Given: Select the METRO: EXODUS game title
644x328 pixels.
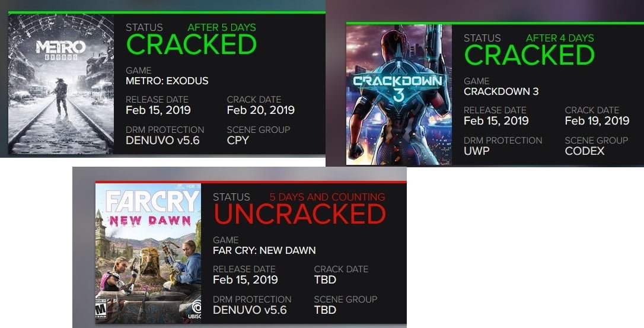Looking at the screenshot, I should pos(167,81).
